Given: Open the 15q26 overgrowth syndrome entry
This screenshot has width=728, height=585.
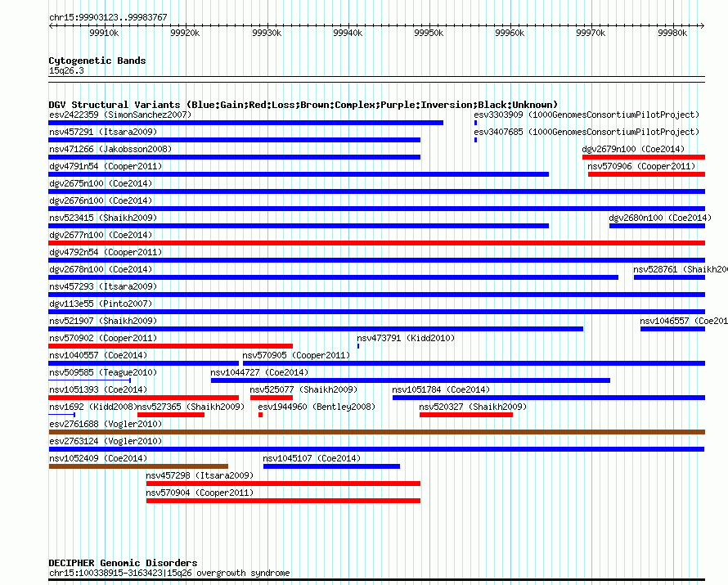Looking at the screenshot, I should (x=169, y=573).
